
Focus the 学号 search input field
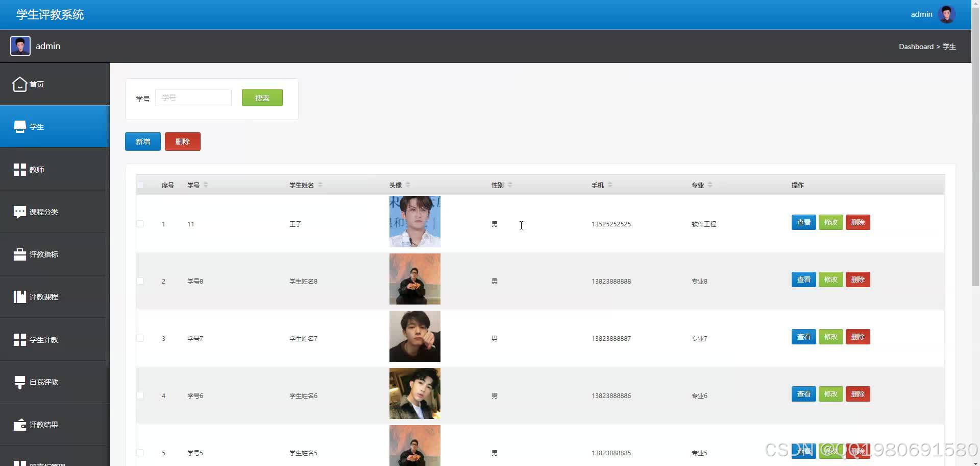pyautogui.click(x=193, y=98)
